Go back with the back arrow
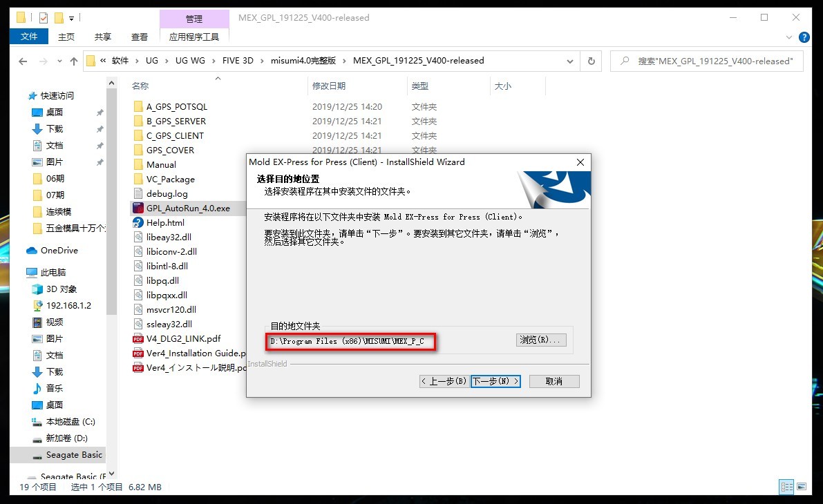 22,61
